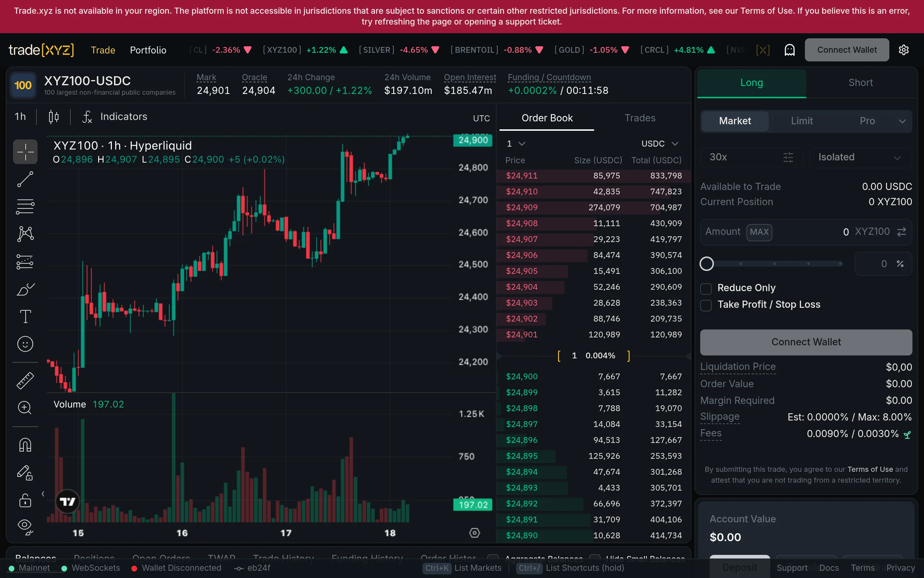
Task: Hide all drawings with eye icon
Action: [25, 527]
